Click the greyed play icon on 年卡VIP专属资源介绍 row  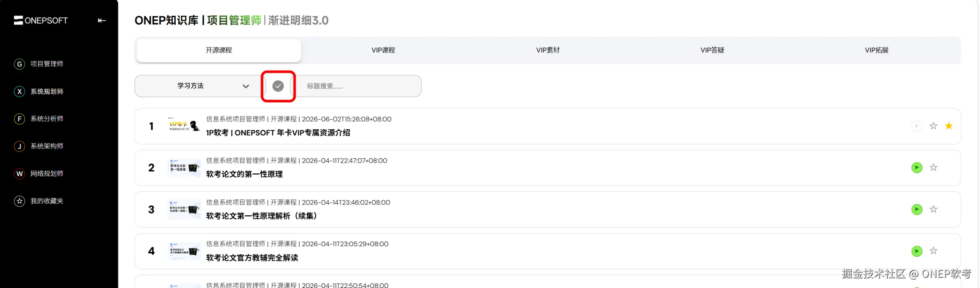[x=916, y=126]
